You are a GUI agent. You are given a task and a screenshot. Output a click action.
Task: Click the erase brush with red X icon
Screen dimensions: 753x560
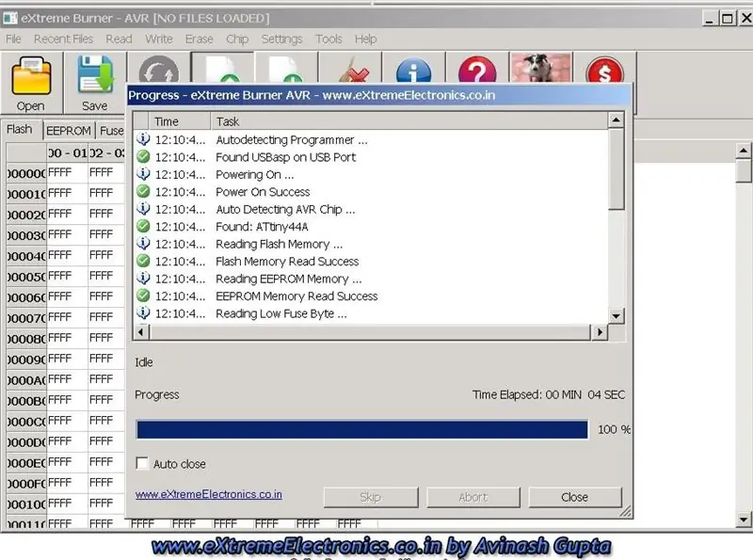pos(354,72)
